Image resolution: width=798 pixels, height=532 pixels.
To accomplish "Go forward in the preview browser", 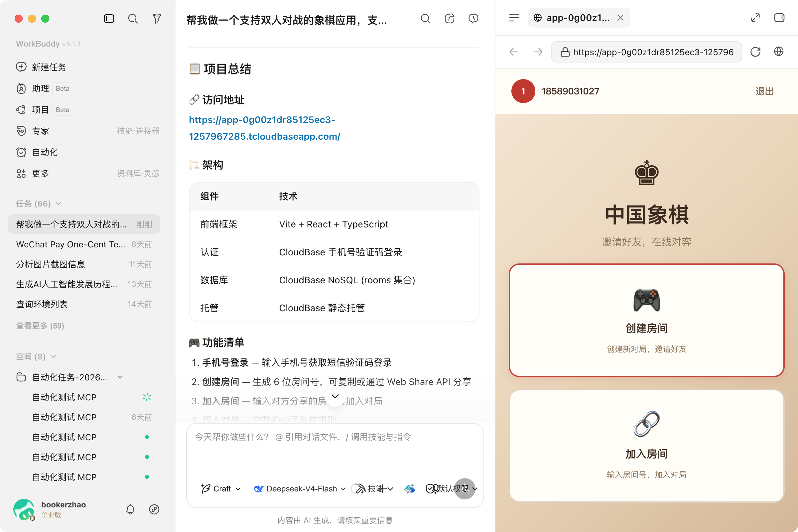I will coord(538,52).
